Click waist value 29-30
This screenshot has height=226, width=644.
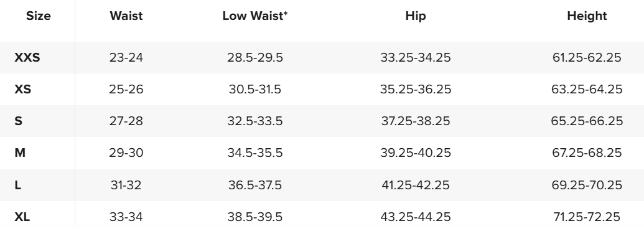tap(126, 153)
